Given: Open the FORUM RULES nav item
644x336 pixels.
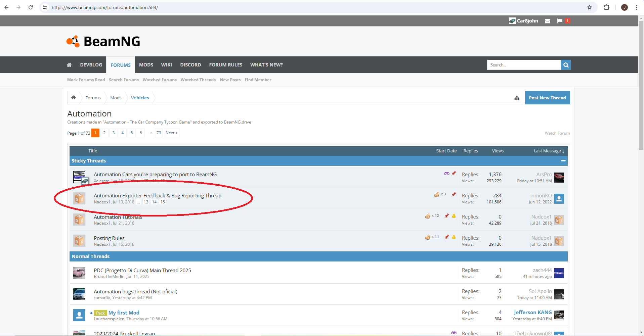Looking at the screenshot, I should coord(226,65).
